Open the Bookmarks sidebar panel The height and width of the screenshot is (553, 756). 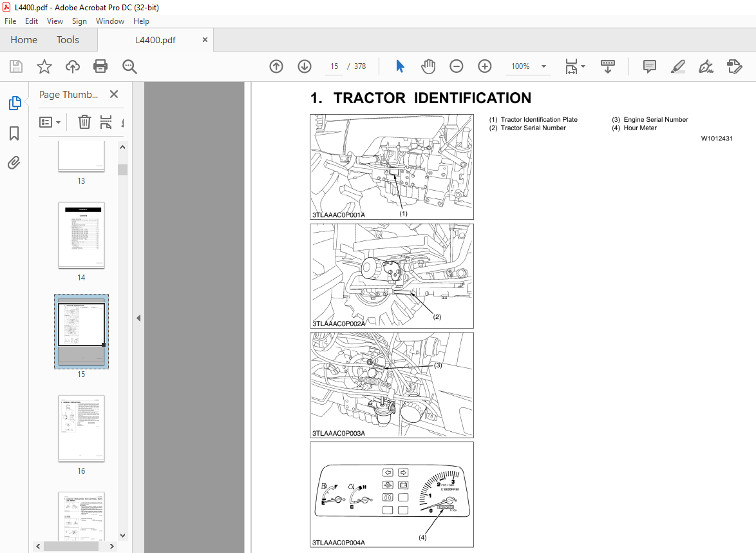click(14, 133)
